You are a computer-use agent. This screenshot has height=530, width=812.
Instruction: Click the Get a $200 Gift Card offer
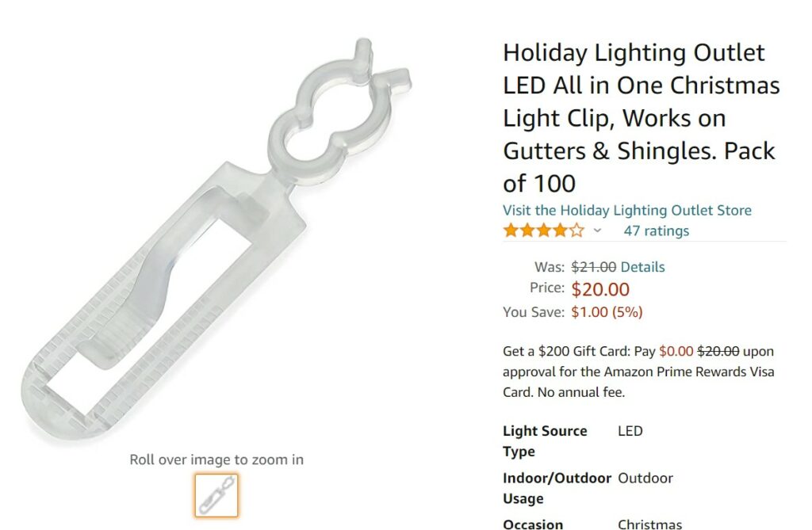point(580,351)
